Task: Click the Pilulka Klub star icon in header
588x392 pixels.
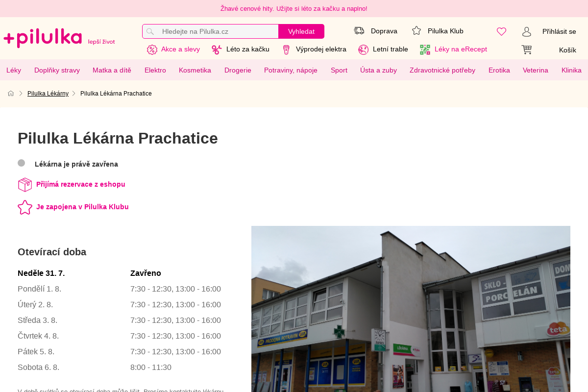Action: [x=416, y=30]
